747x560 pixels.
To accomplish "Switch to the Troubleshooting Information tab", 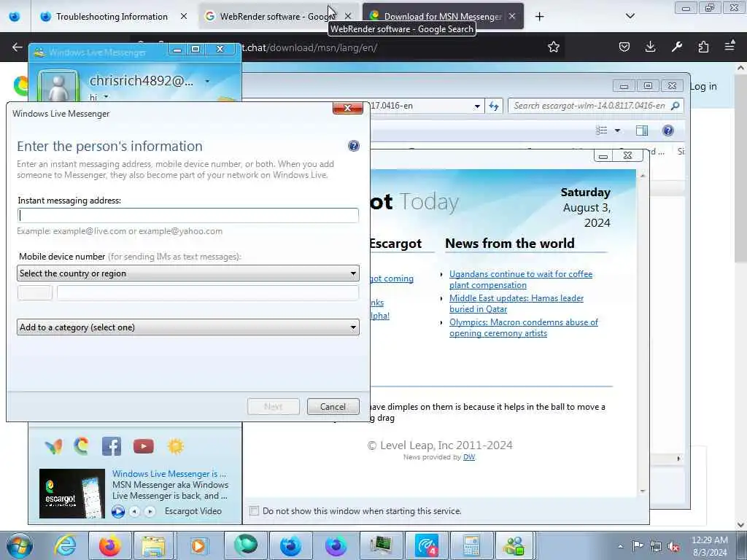I will pyautogui.click(x=112, y=17).
